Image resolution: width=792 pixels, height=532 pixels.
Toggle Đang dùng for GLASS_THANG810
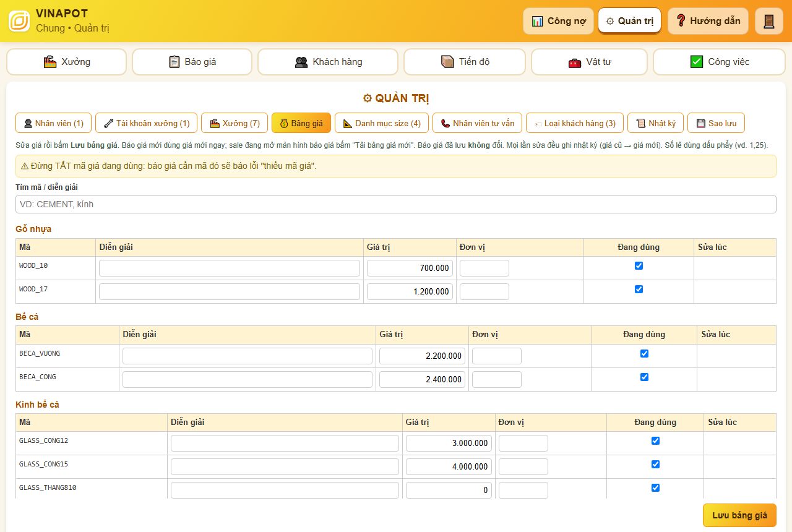coord(655,488)
